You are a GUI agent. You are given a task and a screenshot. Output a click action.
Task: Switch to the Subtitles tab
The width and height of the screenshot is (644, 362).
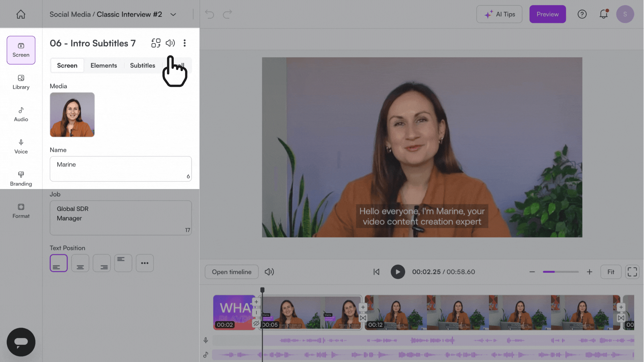[143, 65]
